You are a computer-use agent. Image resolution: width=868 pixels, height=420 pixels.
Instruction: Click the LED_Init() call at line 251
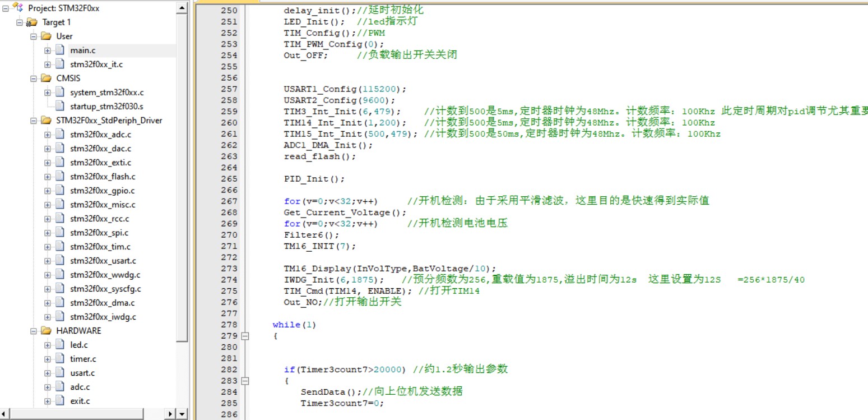point(314,22)
